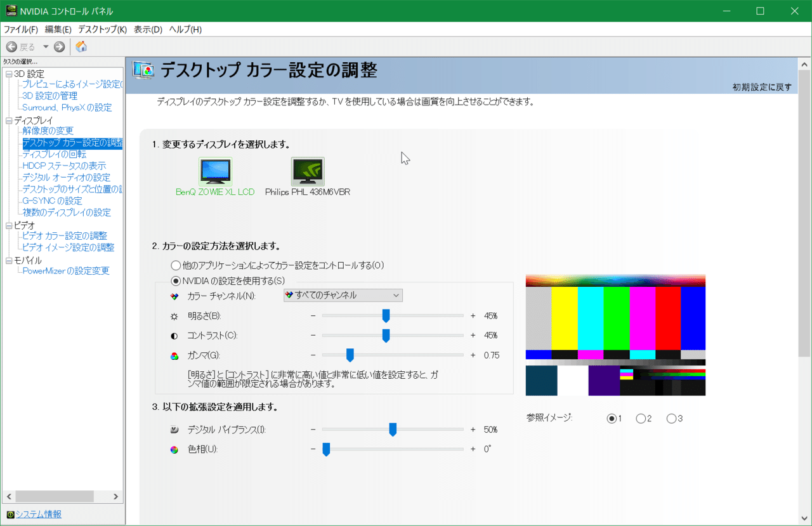Screen dimensions: 812x526
Task: Click the Home toolbar icon
Action: pos(81,46)
